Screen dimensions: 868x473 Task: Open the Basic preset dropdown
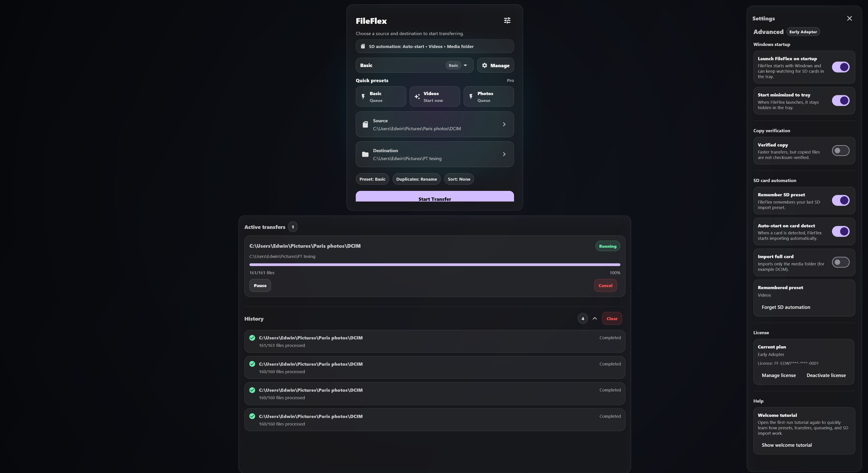tap(465, 65)
